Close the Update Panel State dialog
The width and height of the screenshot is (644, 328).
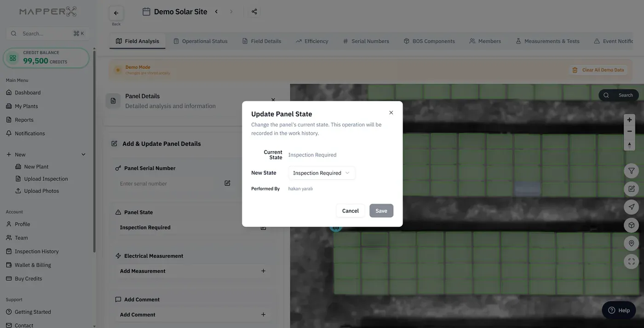click(391, 113)
